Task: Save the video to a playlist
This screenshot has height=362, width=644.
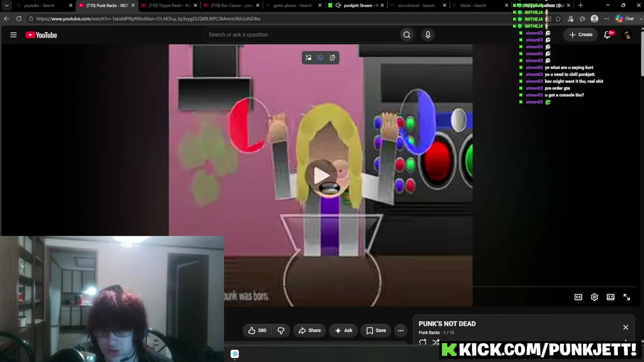Action: pos(376,330)
